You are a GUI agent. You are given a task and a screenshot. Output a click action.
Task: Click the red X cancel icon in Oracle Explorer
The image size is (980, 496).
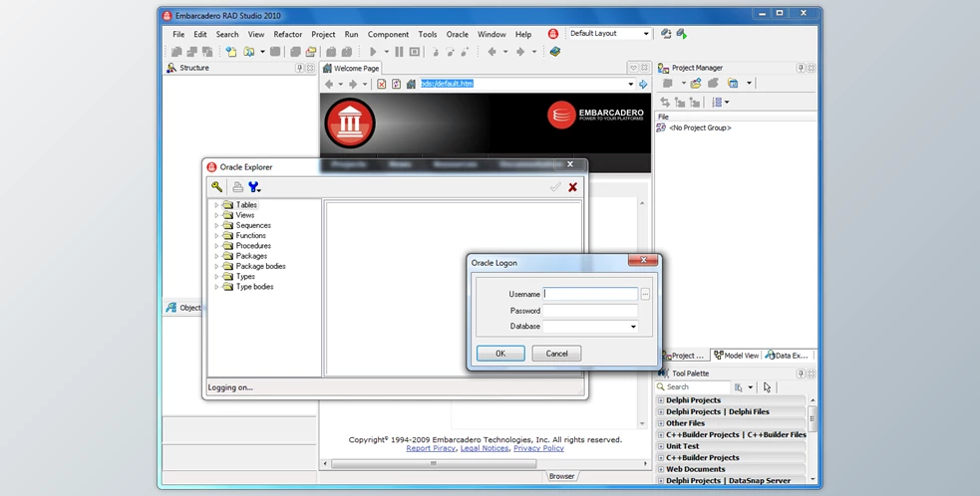[572, 187]
